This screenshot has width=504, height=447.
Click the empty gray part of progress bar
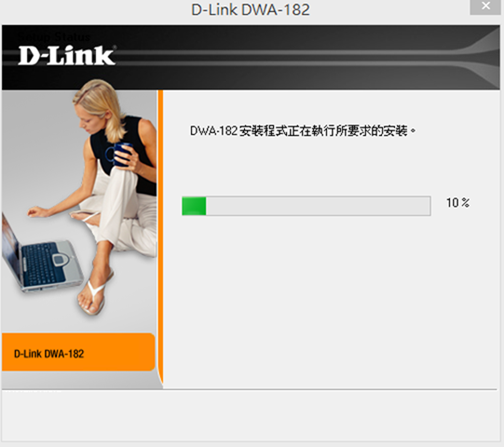pyautogui.click(x=318, y=206)
